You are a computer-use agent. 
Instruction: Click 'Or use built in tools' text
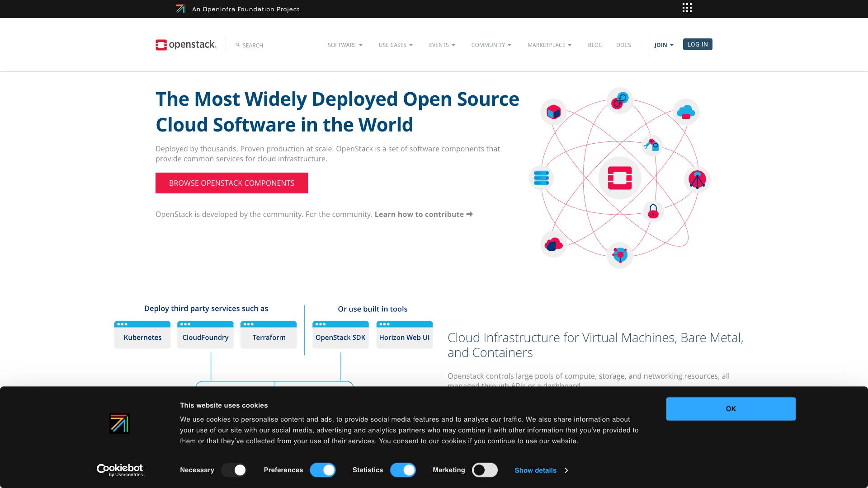point(373,309)
